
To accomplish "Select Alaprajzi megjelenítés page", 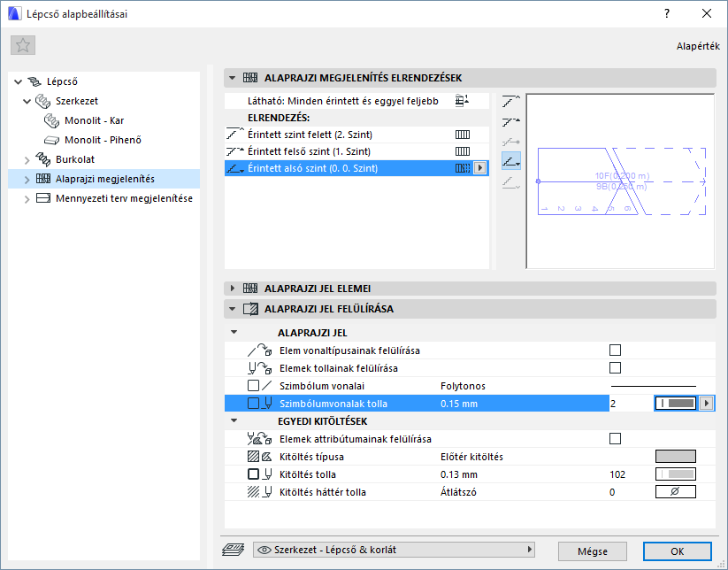I will tap(105, 179).
